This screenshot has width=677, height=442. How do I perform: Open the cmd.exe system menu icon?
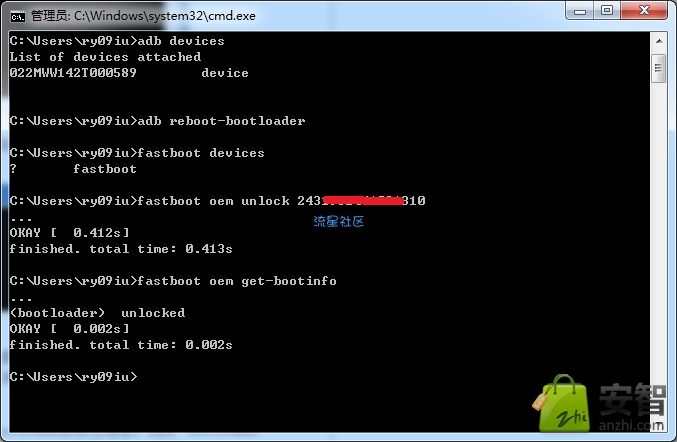[18, 16]
